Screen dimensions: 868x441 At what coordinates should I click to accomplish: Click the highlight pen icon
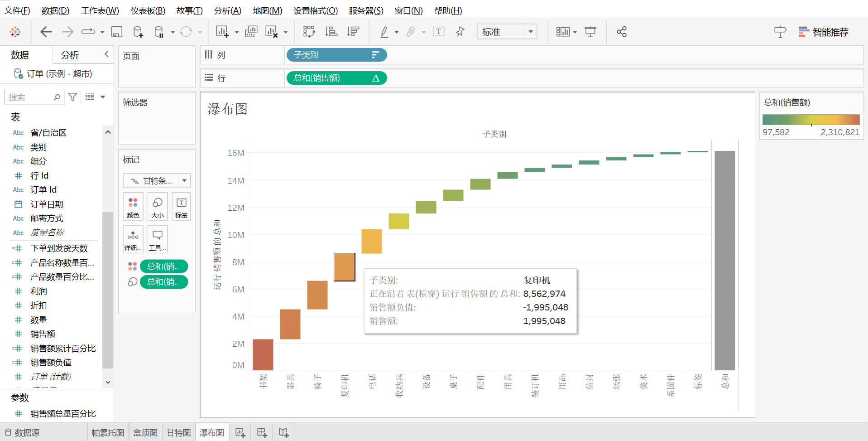coord(384,32)
